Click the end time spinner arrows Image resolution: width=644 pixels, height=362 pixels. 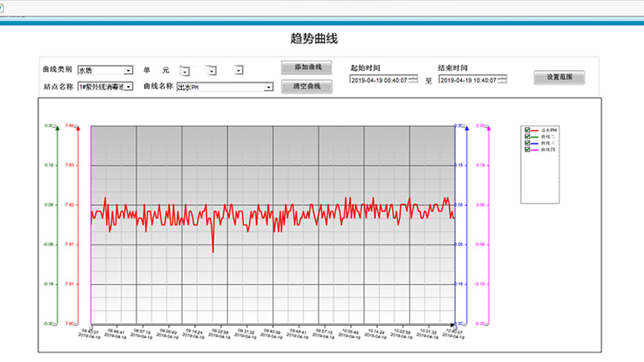point(502,80)
